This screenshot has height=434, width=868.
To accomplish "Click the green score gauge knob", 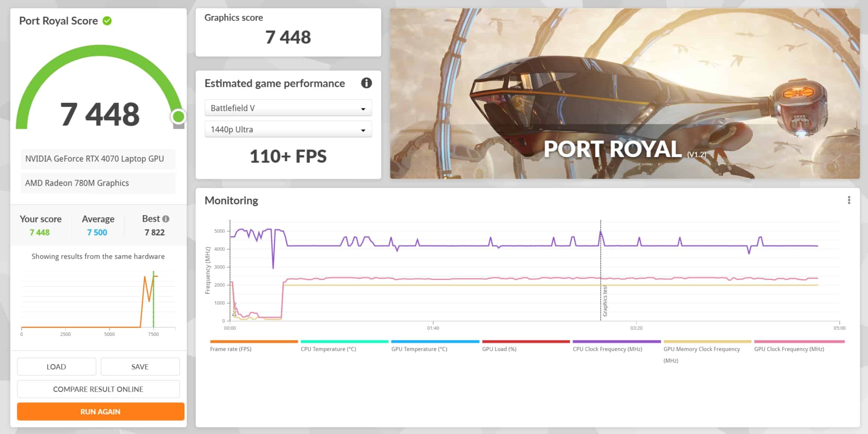I will 178,117.
